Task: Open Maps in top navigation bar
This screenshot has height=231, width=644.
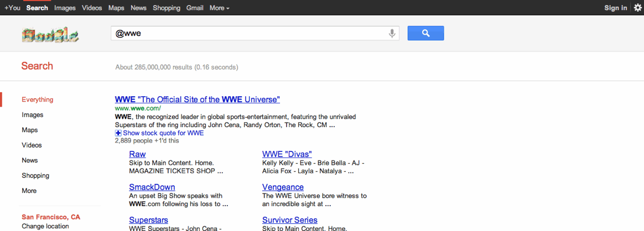Action: [x=116, y=8]
